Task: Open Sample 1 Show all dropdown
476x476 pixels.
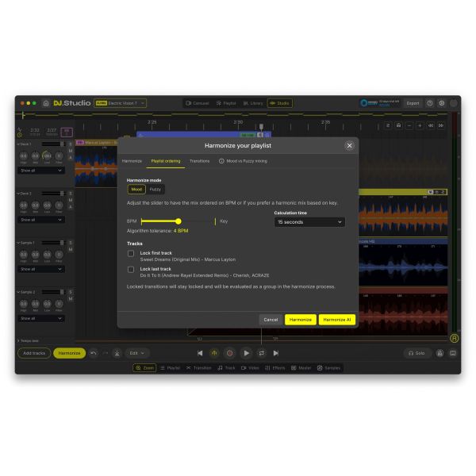Action: (x=41, y=269)
